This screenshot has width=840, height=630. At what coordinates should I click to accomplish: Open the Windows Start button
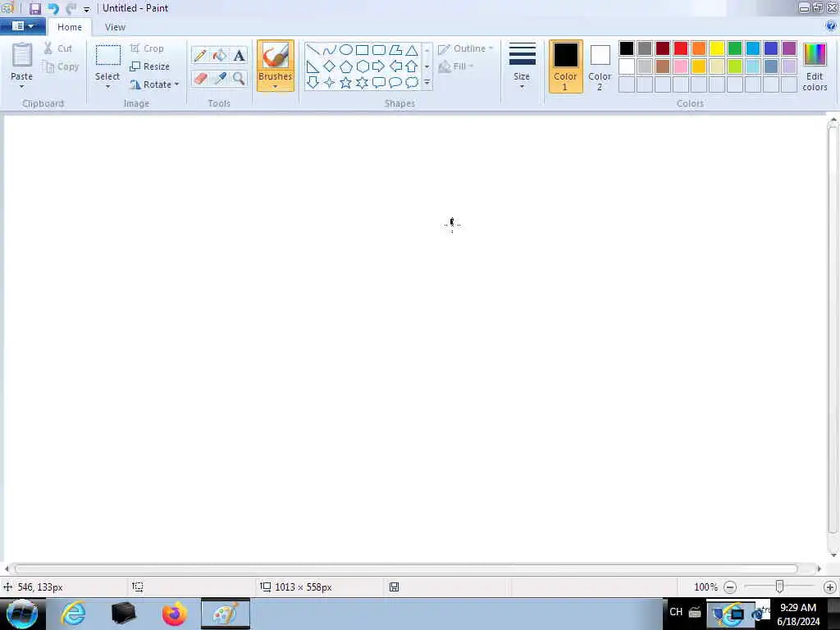point(22,614)
